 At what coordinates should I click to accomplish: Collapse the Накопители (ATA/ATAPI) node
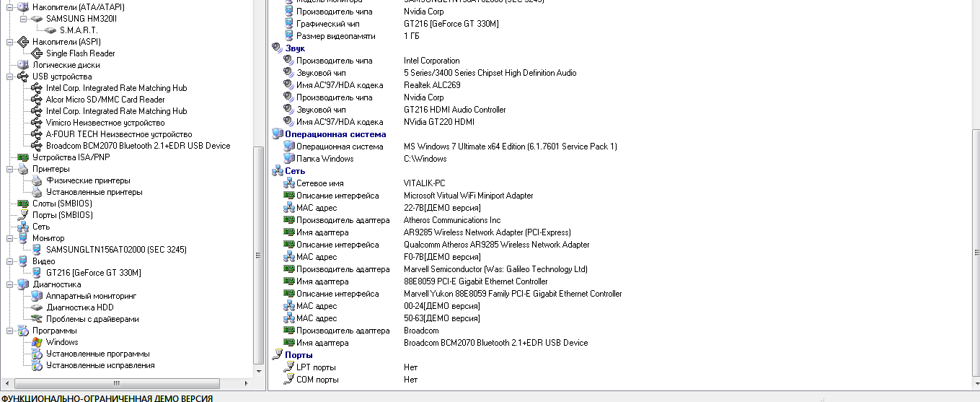click(x=9, y=7)
